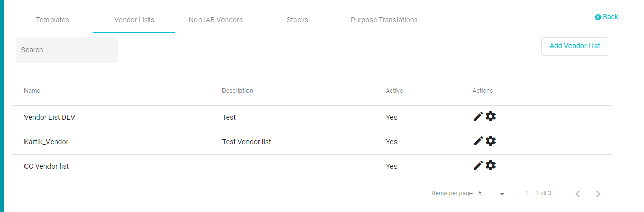Open gear settings for CC Vendor list
The image size is (644, 212).
pos(490,166)
